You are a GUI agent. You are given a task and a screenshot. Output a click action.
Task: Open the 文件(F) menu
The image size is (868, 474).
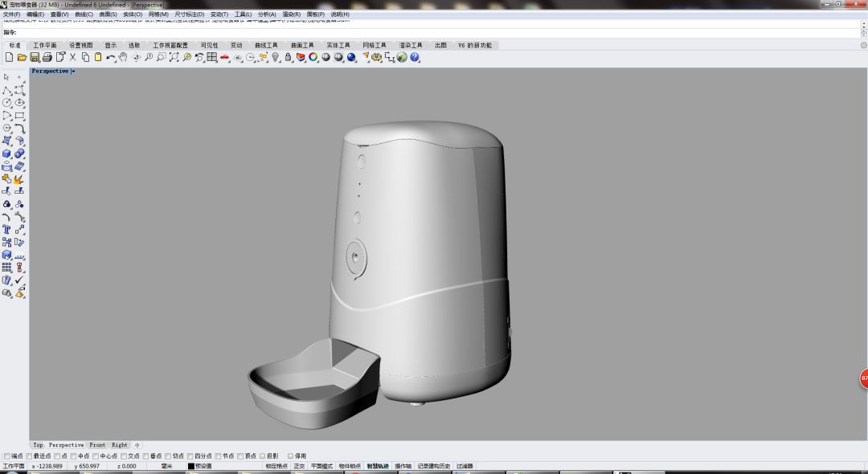[11, 14]
